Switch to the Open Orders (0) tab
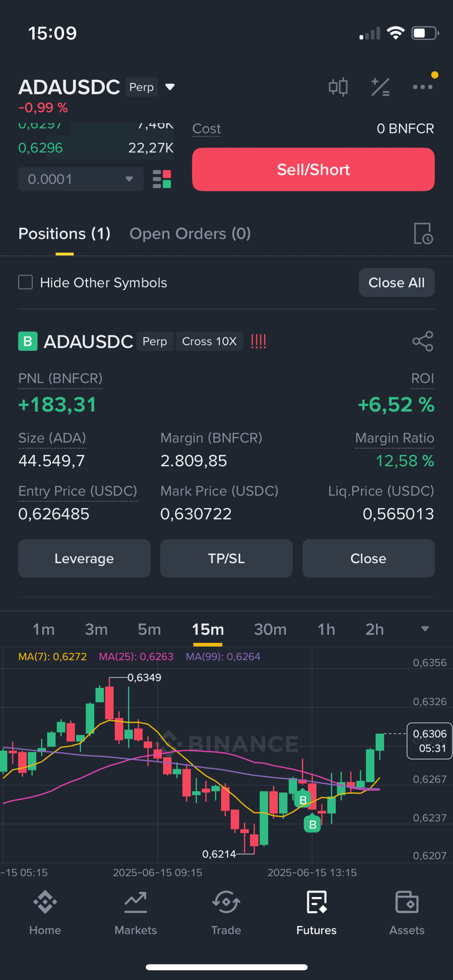 190,233
